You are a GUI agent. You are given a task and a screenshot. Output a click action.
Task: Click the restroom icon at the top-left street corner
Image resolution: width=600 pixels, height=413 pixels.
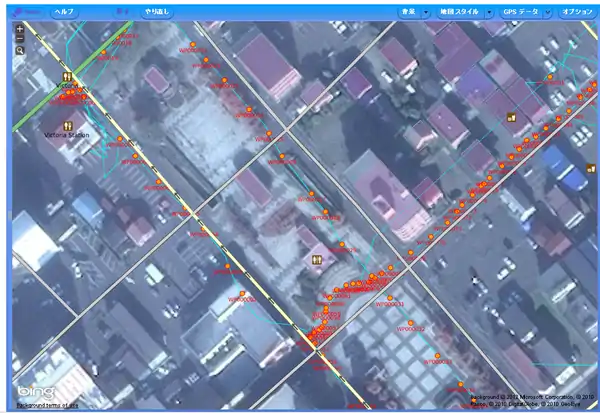tap(67, 75)
